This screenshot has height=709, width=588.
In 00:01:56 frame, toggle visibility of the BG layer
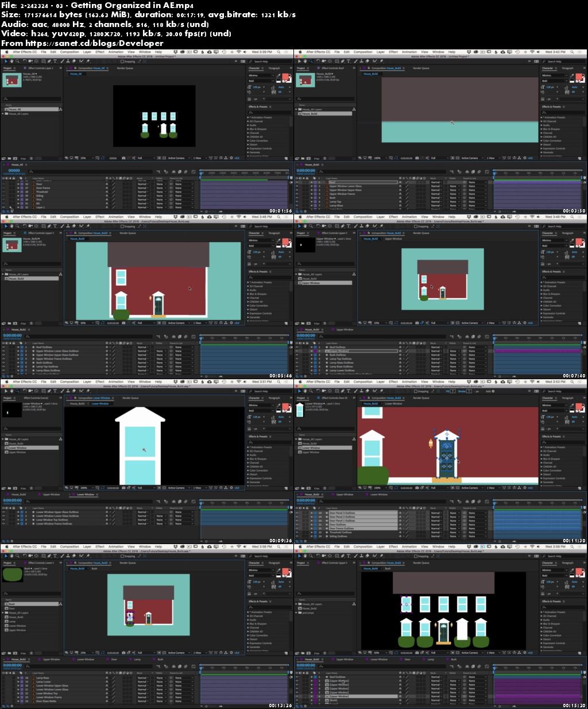pos(3,203)
